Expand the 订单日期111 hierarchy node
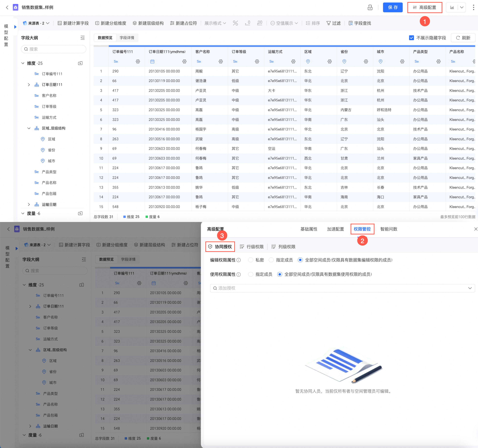The image size is (478, 448). [x=29, y=85]
